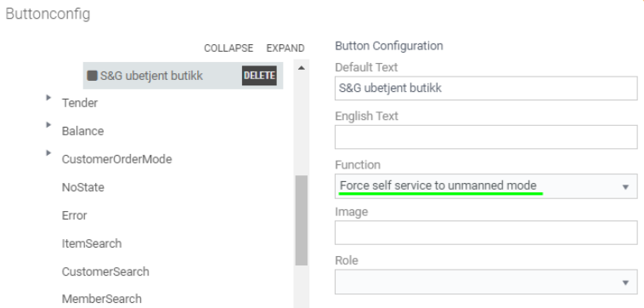Expand the Tender tree node arrow
The width and height of the screenshot is (644, 308).
(x=48, y=98)
